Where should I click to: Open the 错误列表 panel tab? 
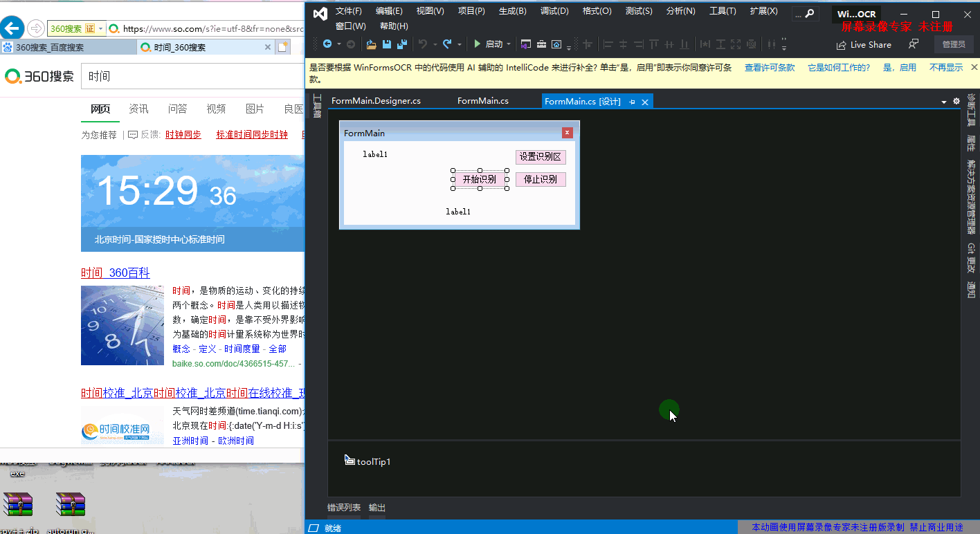(344, 508)
